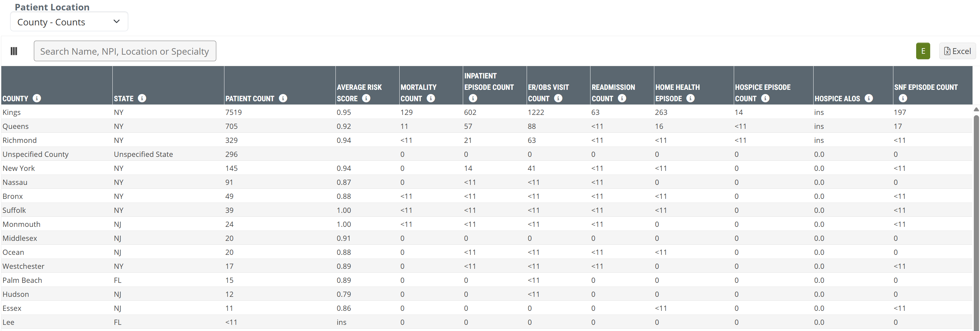
Task: Click the column chooser bars icon
Action: (x=14, y=51)
